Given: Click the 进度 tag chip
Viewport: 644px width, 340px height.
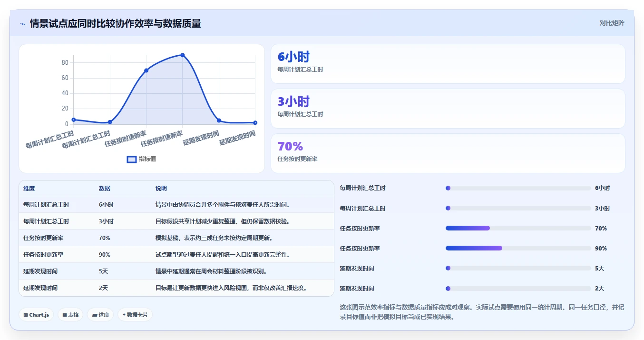Looking at the screenshot, I should 100,315.
